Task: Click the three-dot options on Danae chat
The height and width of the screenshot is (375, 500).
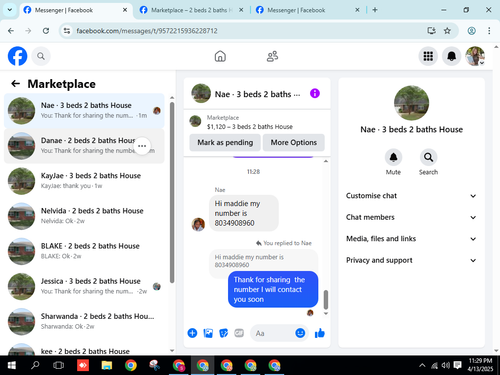Action: (x=142, y=146)
